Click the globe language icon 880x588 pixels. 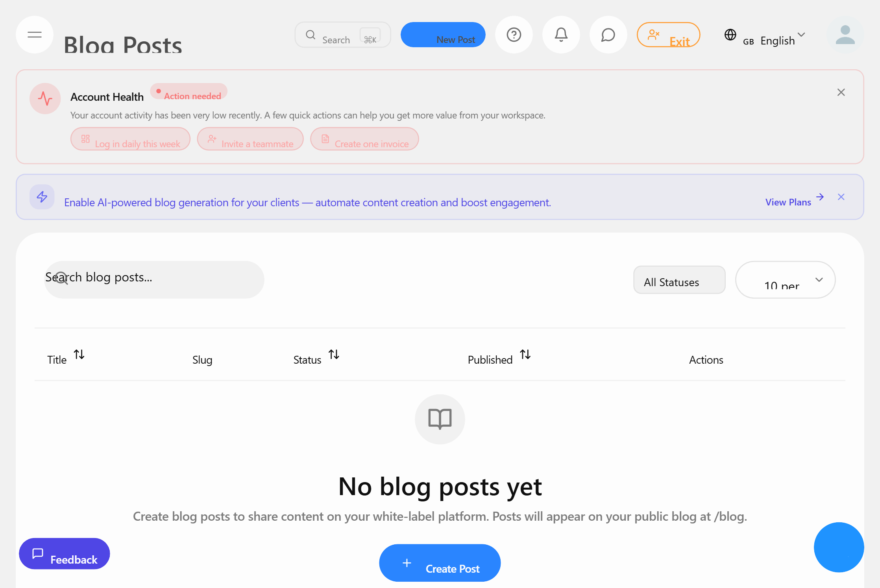point(730,35)
